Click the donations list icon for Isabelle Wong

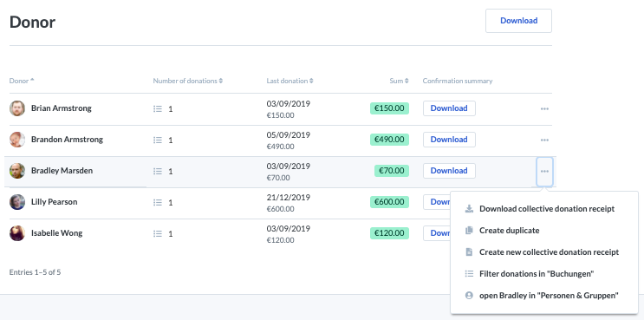point(158,233)
